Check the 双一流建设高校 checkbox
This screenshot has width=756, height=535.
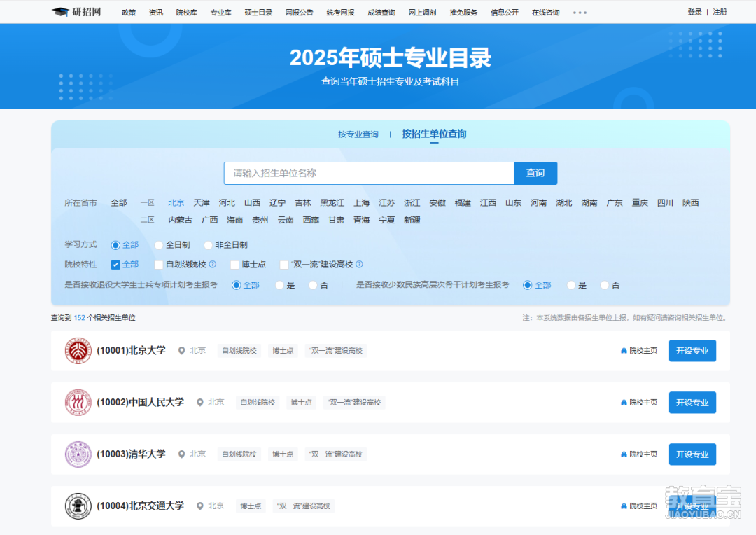(x=284, y=265)
